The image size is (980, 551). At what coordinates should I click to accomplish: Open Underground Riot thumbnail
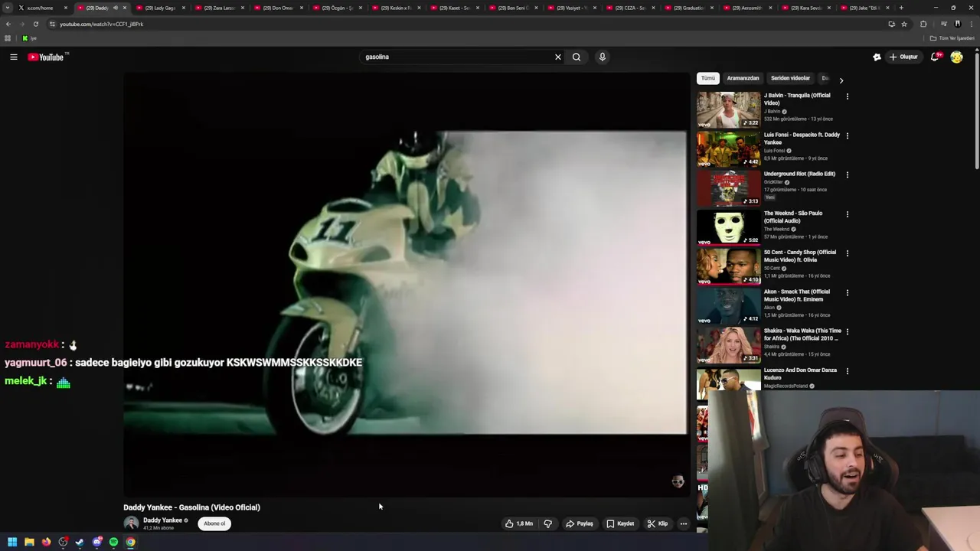coord(728,187)
